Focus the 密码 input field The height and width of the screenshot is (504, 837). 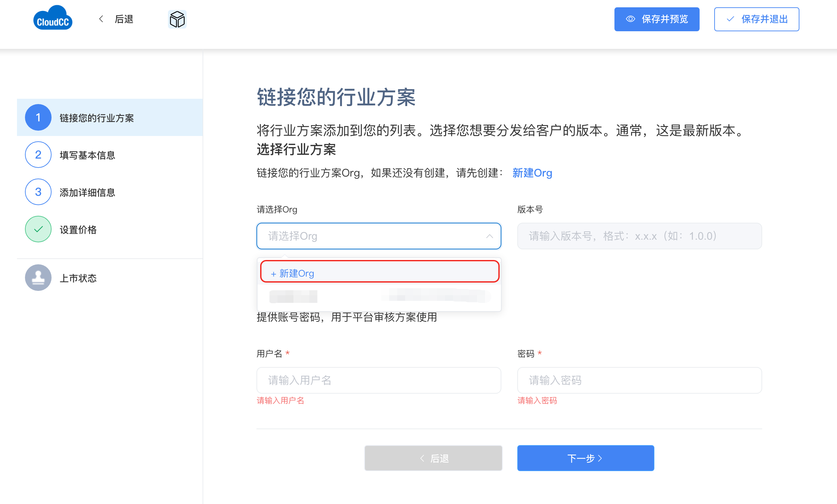click(639, 380)
